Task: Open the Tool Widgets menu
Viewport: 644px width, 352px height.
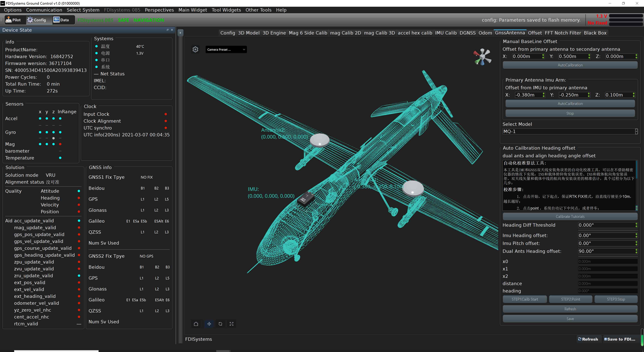Action: [x=226, y=10]
